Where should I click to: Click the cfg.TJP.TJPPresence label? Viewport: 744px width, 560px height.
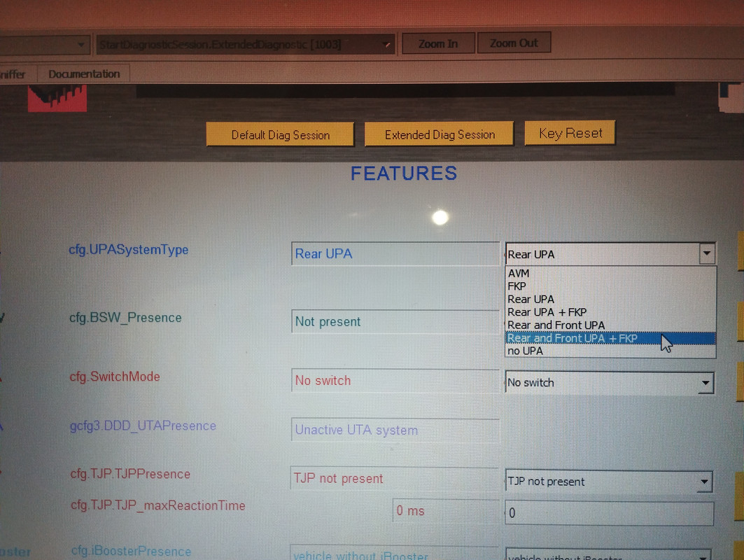130,474
